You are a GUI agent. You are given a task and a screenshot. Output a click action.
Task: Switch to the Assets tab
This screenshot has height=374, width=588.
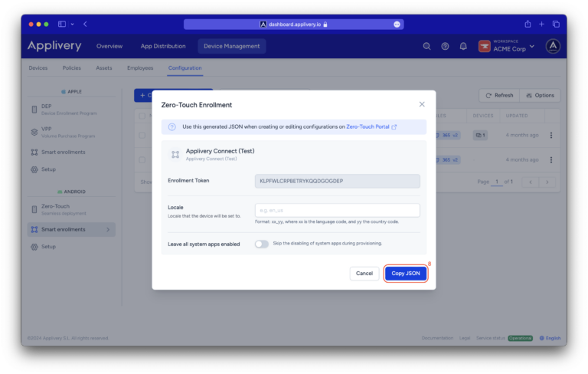[x=104, y=68]
